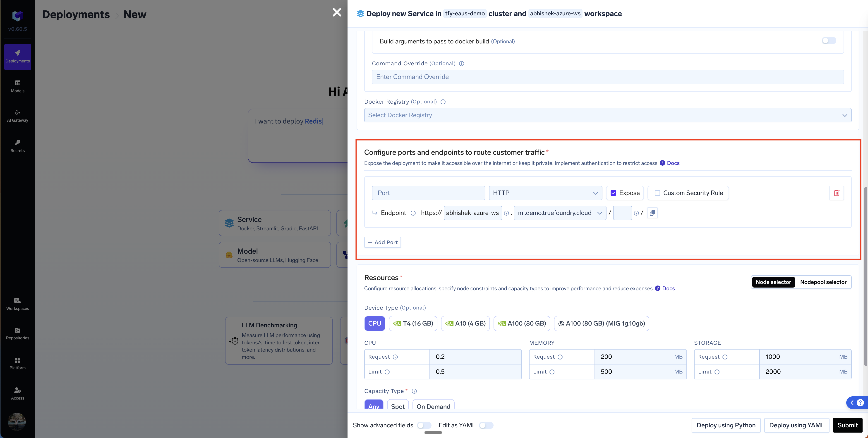The image size is (868, 438).
Task: Delete the port row with the trash icon
Action: click(x=837, y=193)
